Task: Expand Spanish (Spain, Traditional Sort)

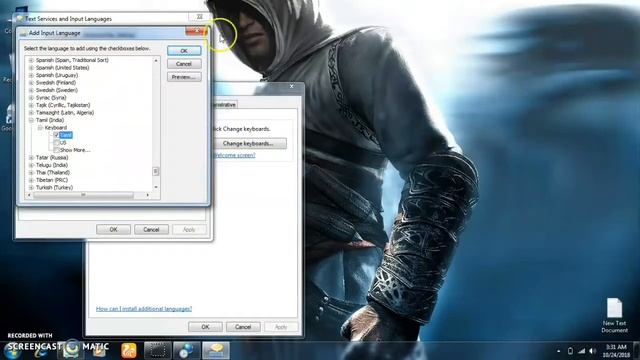Action: pyautogui.click(x=31, y=60)
